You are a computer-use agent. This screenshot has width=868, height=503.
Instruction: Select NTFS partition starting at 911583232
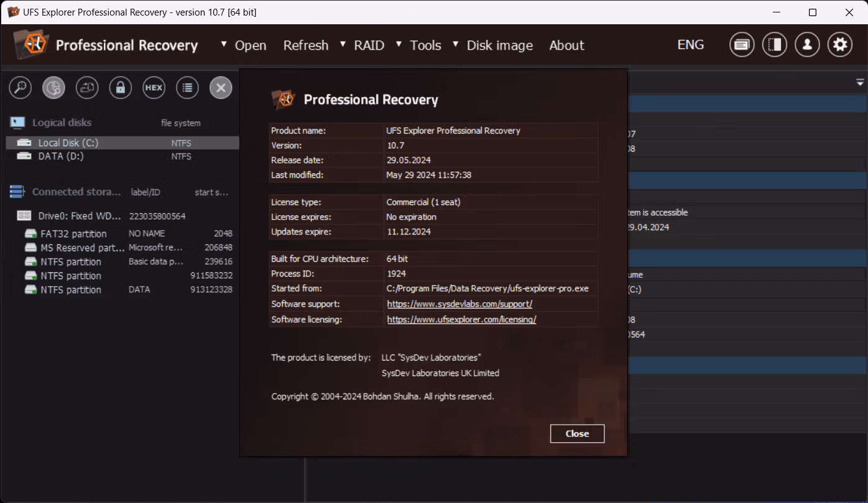pyautogui.click(x=122, y=275)
